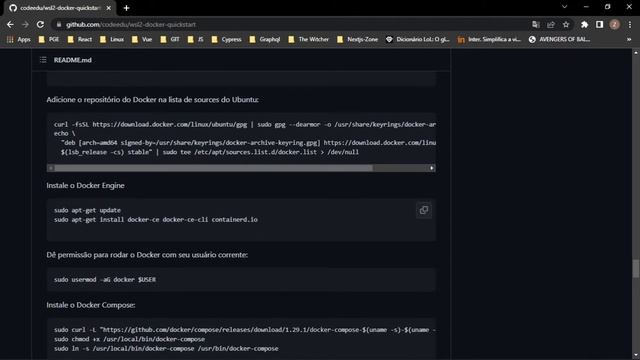Open the translate page icon

tap(536, 24)
